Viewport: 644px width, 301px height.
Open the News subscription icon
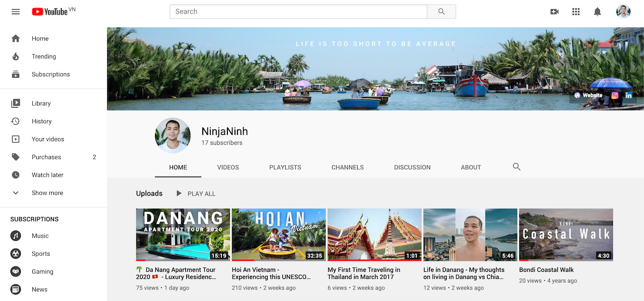[x=16, y=289]
